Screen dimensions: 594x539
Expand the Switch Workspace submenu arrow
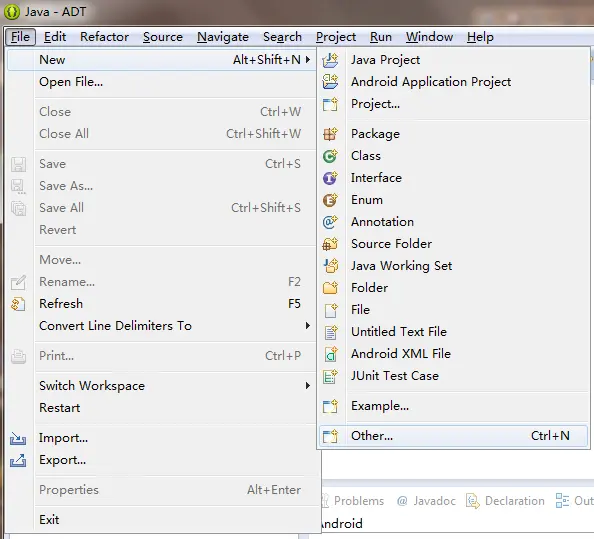click(308, 386)
